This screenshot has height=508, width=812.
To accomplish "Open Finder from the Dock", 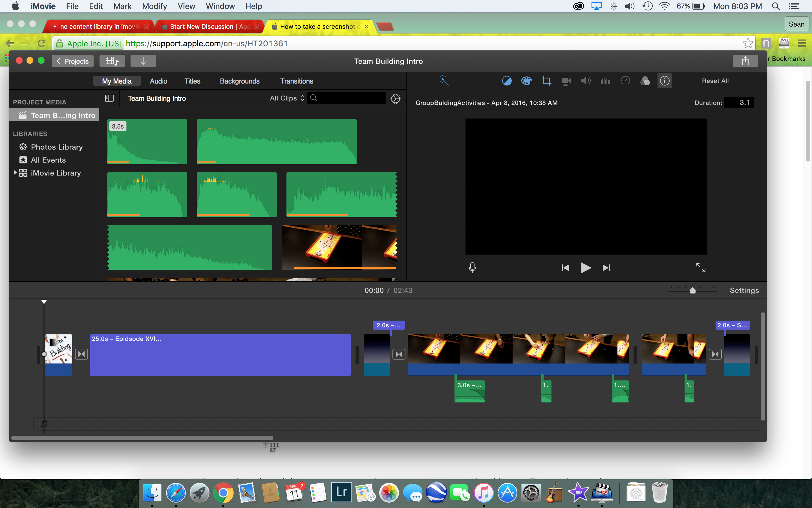I will (152, 493).
